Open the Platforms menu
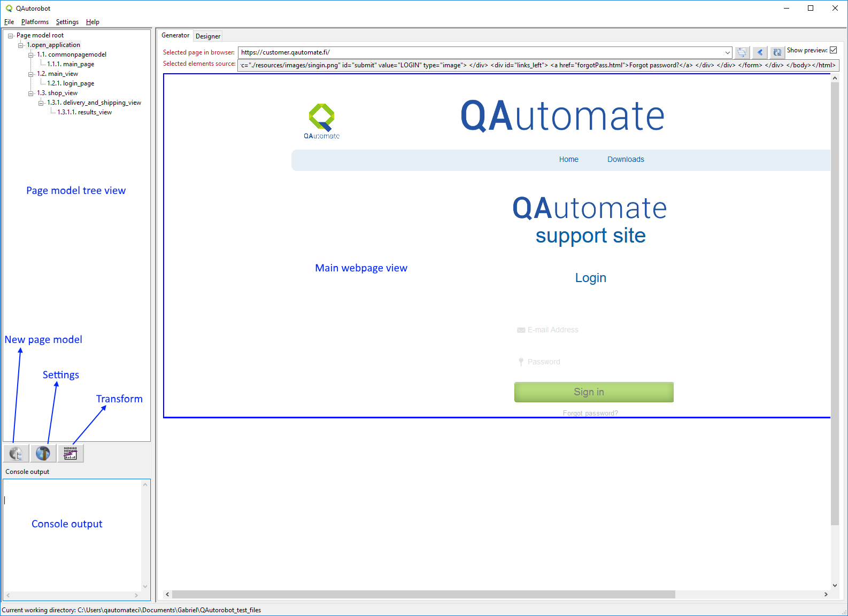Image resolution: width=848 pixels, height=616 pixels. 35,22
